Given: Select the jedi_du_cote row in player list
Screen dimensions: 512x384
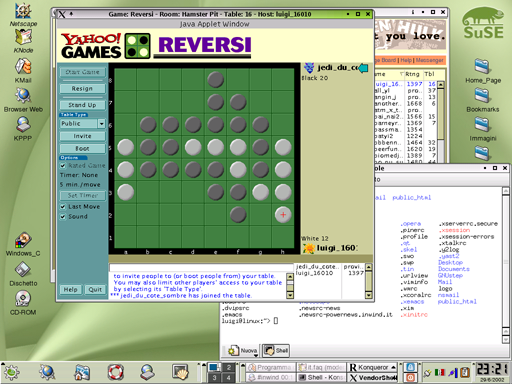Looking at the screenshot, I should tap(330, 267).
